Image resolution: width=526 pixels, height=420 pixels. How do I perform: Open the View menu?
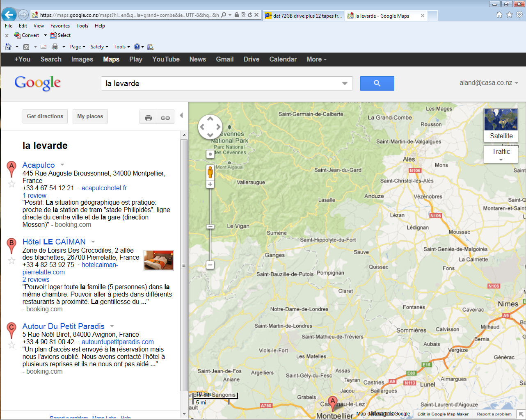39,25
